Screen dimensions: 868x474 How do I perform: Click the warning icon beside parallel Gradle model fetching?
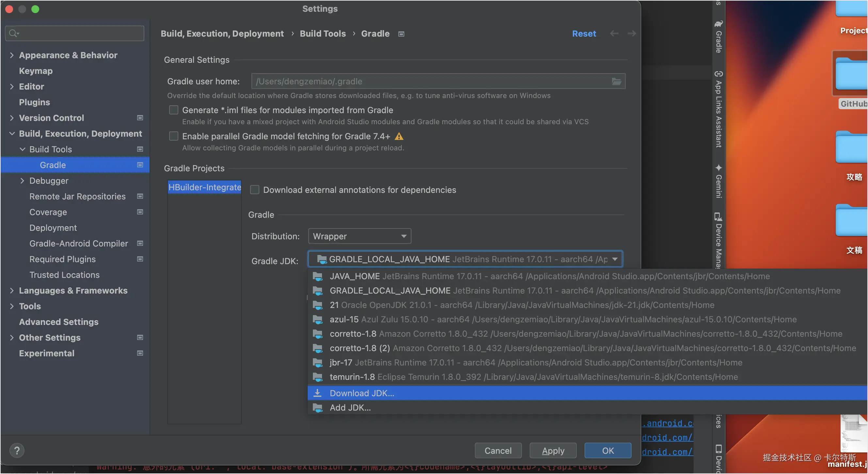pos(399,136)
